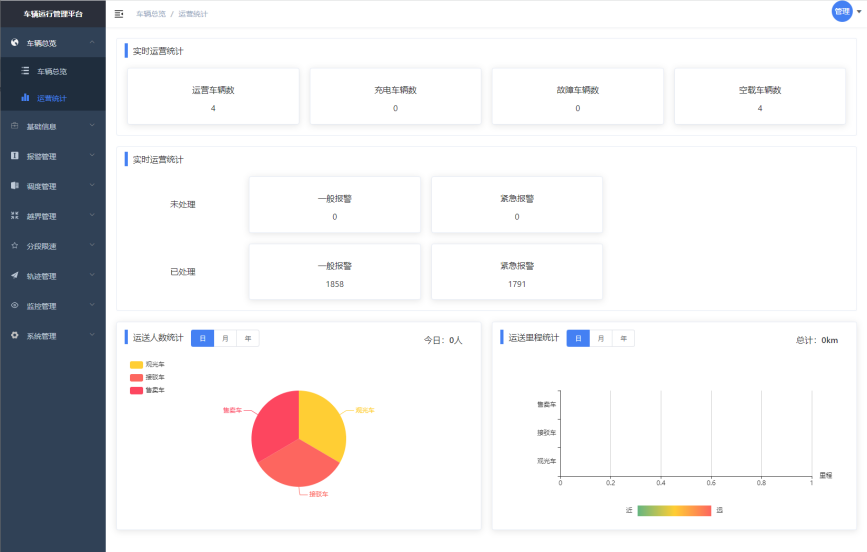Select 月 in 运送人数统计 panel
Viewport: 867px width, 552px height.
[225, 338]
